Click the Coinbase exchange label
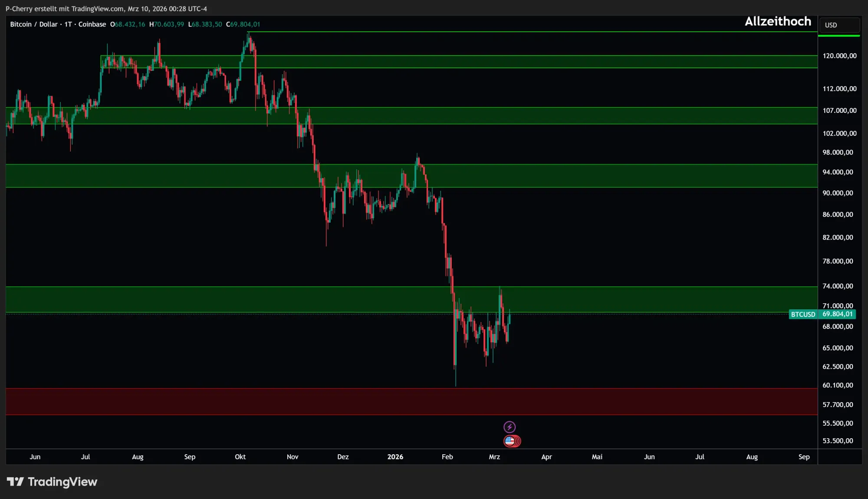This screenshot has height=499, width=868. [92, 24]
